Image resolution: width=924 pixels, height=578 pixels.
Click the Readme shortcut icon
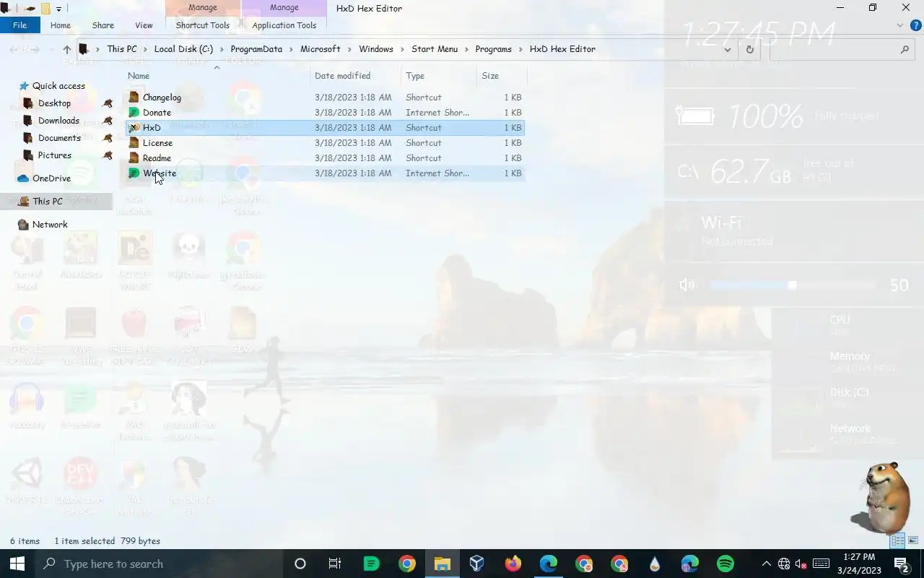tap(134, 158)
